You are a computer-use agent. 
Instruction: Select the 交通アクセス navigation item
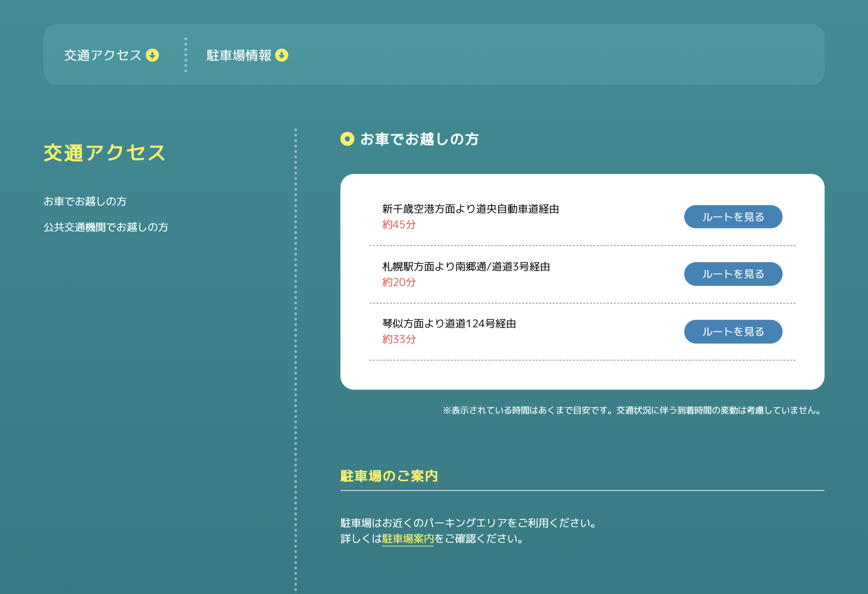(x=103, y=55)
